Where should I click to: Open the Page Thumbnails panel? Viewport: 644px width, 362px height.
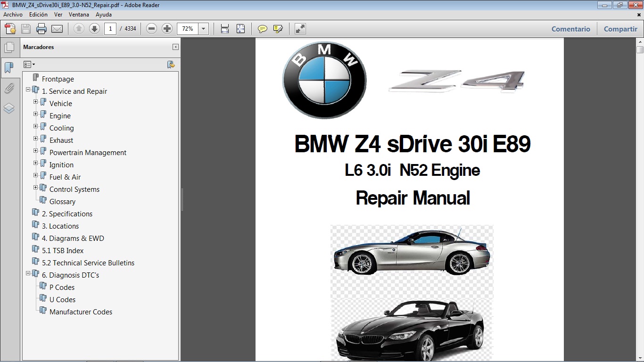(10, 47)
